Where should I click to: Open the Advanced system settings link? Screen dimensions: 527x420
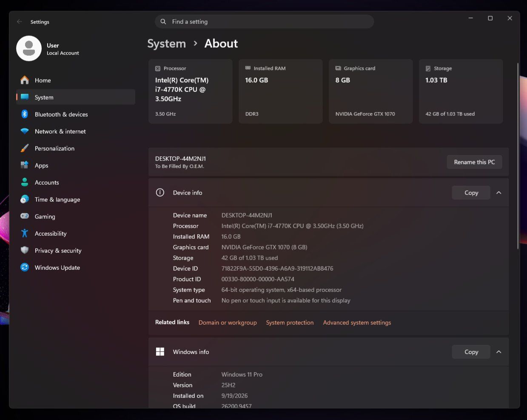point(357,323)
